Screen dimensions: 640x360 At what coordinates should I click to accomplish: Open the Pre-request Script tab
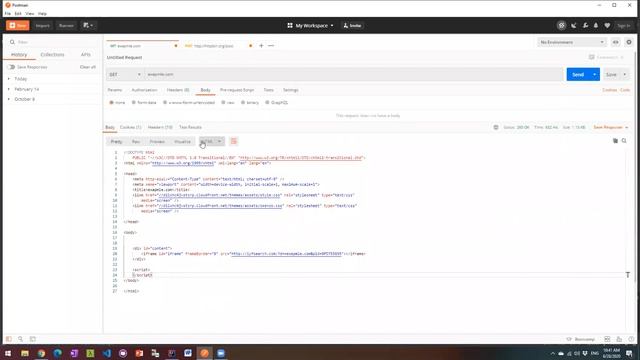[237, 90]
